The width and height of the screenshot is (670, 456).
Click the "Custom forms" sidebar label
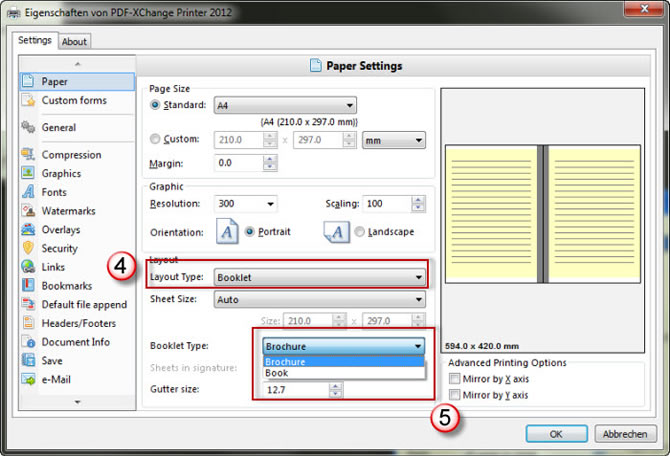(74, 100)
